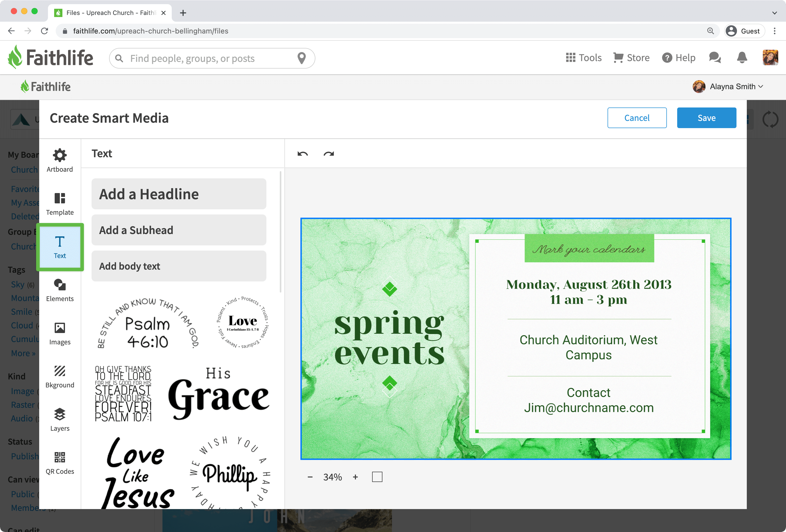Select the Contact email text on canvas
The image size is (786, 532).
[589, 400]
